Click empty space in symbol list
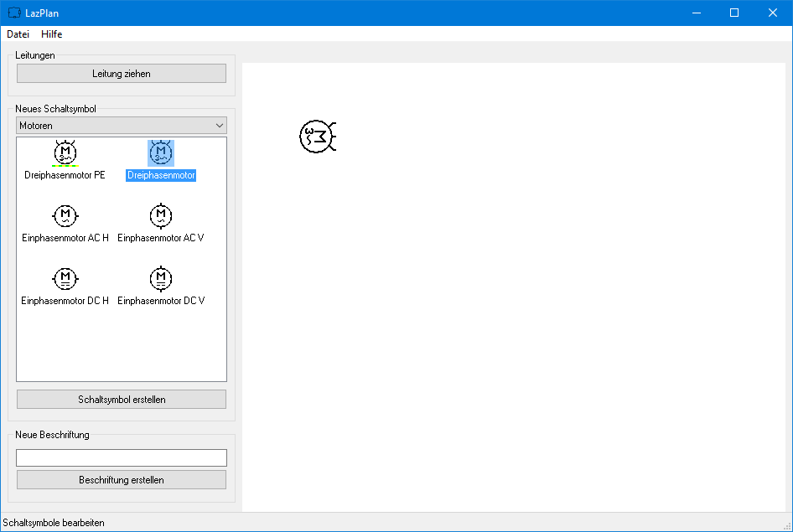 pyautogui.click(x=122, y=343)
